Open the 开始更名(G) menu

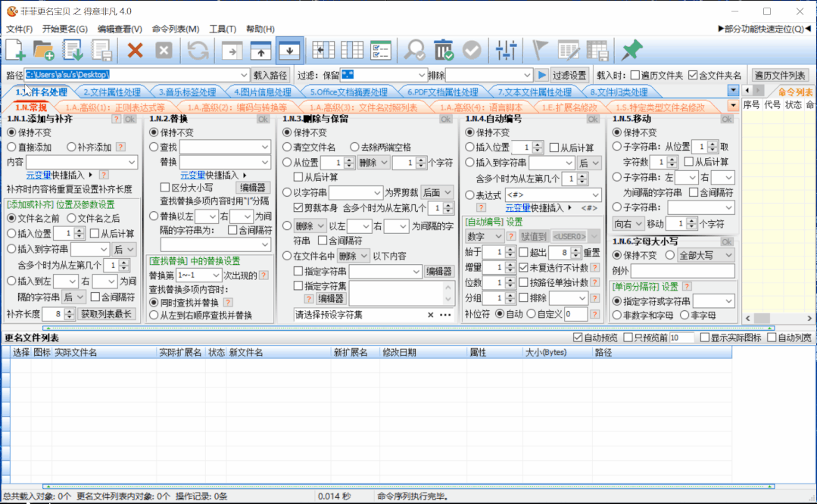coord(64,29)
